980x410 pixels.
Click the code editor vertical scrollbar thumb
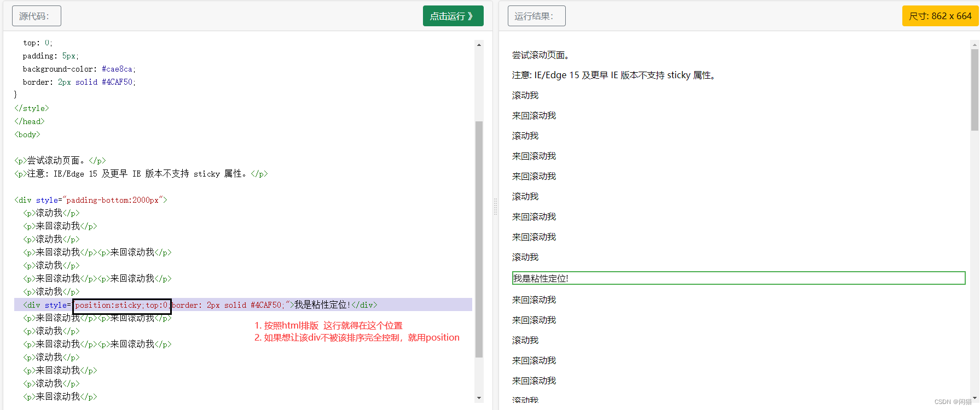click(x=479, y=239)
